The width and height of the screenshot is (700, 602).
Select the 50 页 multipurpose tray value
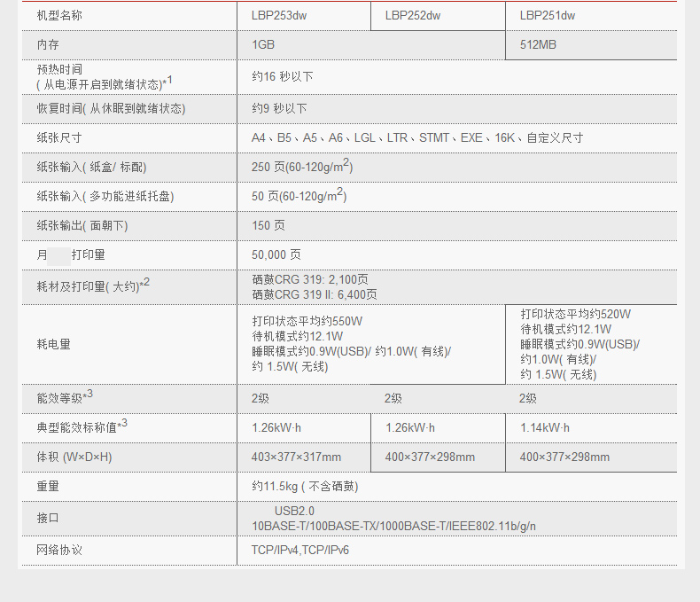point(299,195)
